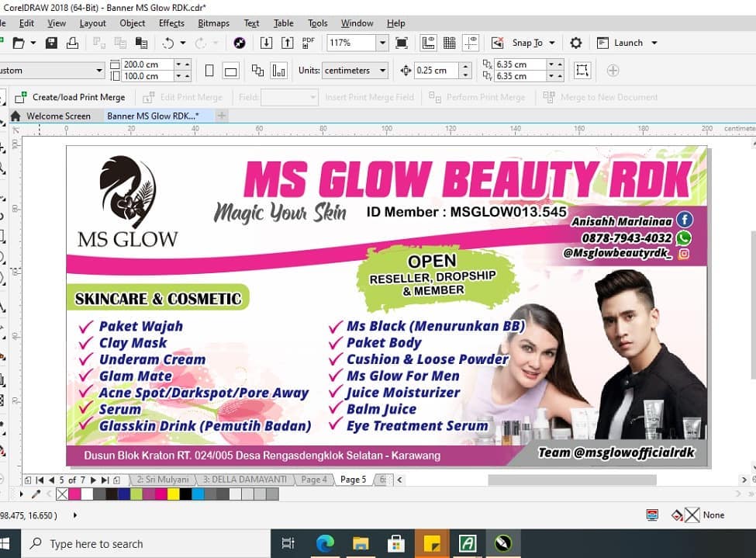
Task: Toggle apply layout to current page
Action: point(279,71)
